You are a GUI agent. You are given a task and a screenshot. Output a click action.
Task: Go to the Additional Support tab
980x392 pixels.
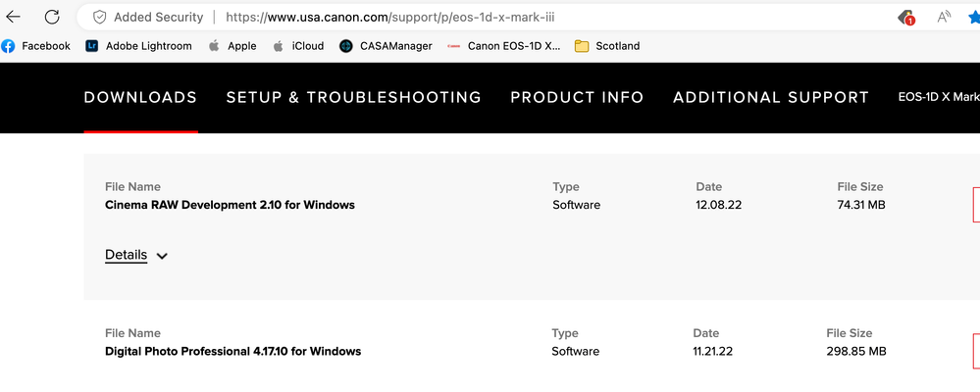point(771,97)
